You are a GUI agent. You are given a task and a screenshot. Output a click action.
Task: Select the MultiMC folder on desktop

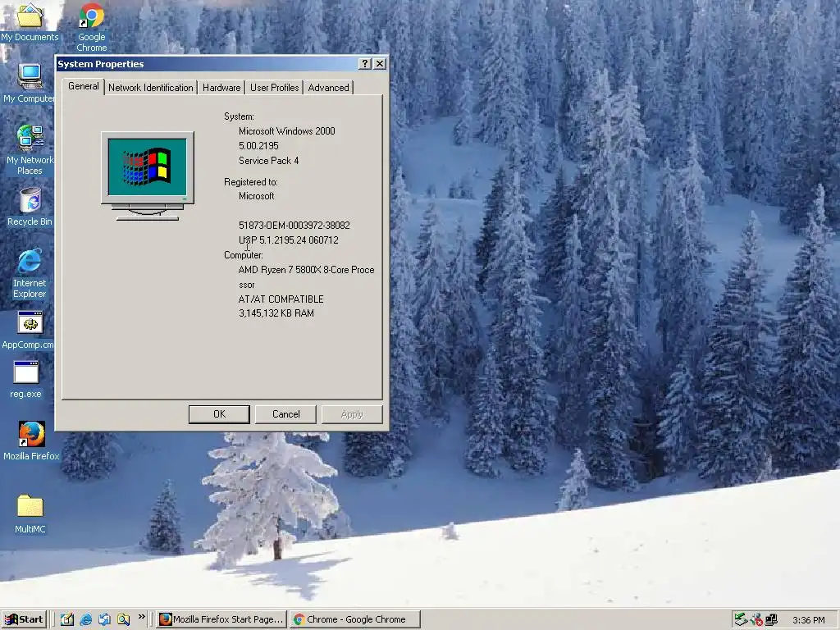tap(30, 514)
